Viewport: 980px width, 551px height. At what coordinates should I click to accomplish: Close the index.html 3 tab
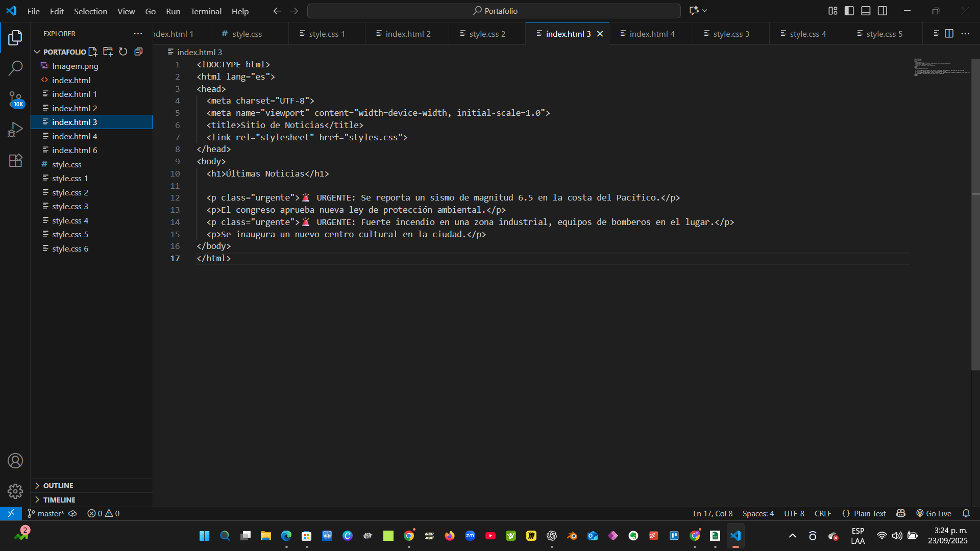(600, 34)
